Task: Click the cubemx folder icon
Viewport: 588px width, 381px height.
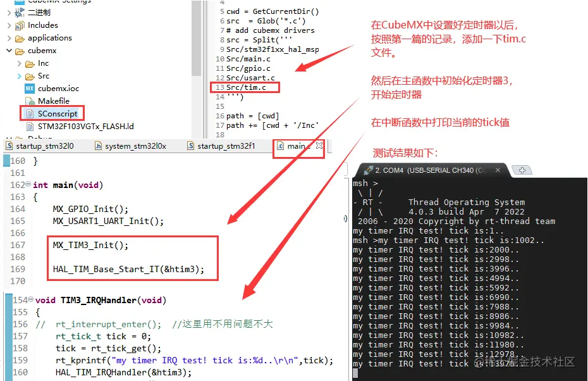Action: click(x=20, y=51)
